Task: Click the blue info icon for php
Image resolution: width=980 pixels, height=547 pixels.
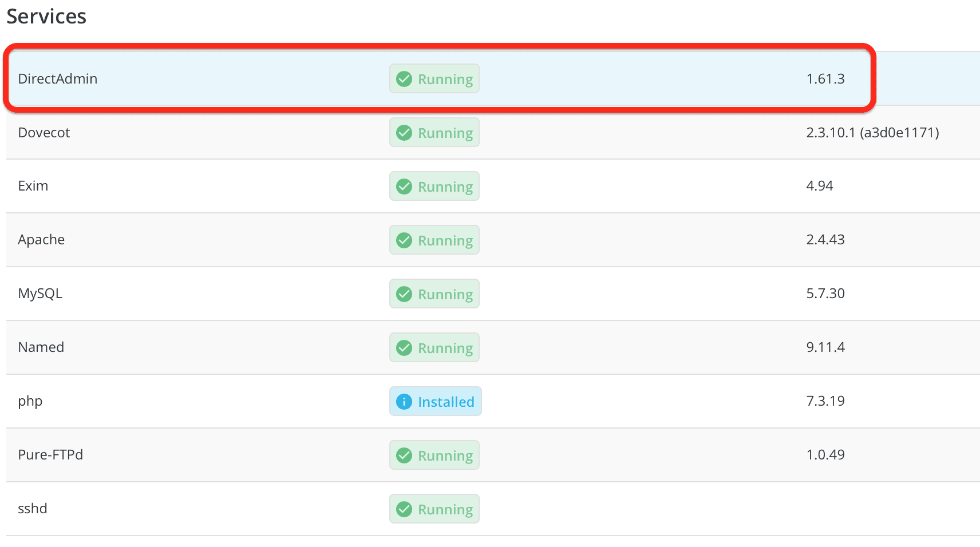Action: tap(404, 402)
